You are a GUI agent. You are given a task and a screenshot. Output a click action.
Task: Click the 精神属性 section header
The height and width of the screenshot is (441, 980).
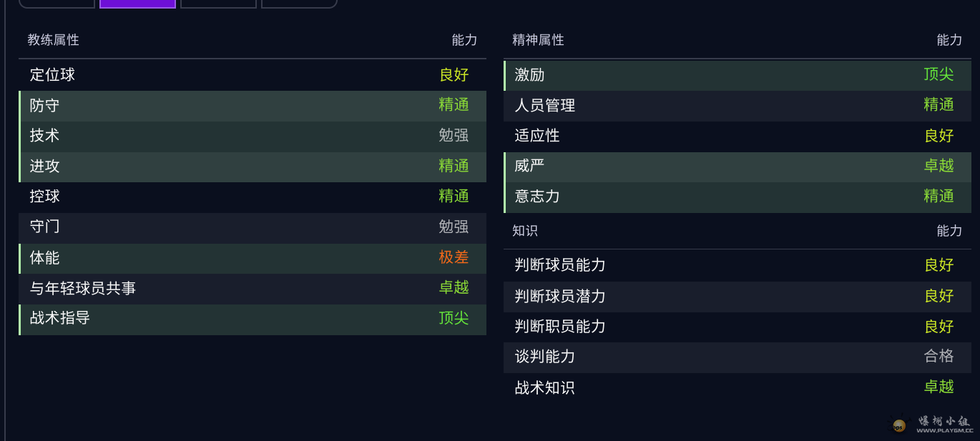pos(539,40)
